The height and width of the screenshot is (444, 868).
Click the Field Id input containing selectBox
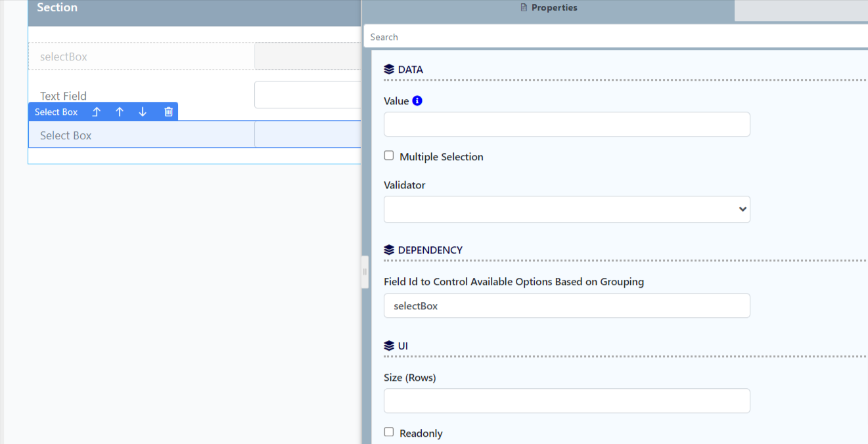point(566,305)
